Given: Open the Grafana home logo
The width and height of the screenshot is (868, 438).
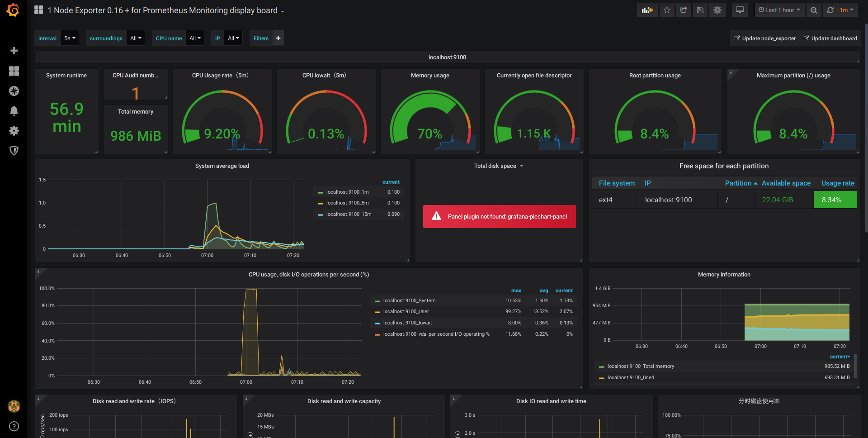Looking at the screenshot, I should [x=13, y=10].
